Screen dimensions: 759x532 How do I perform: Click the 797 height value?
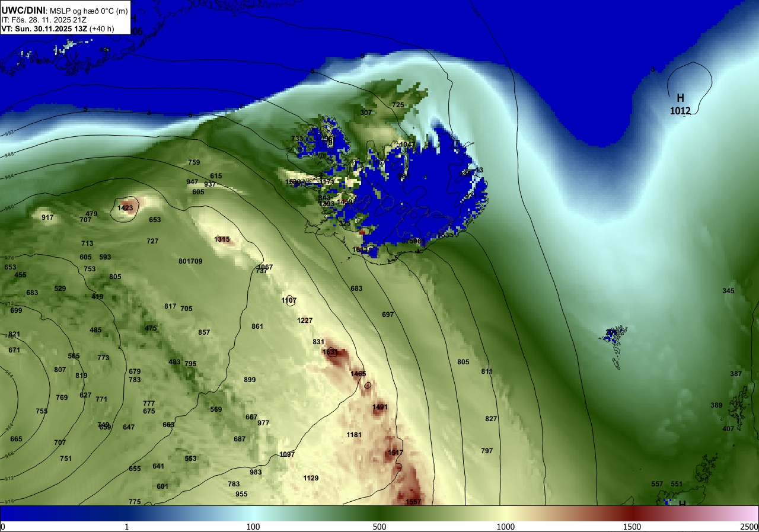point(487,451)
